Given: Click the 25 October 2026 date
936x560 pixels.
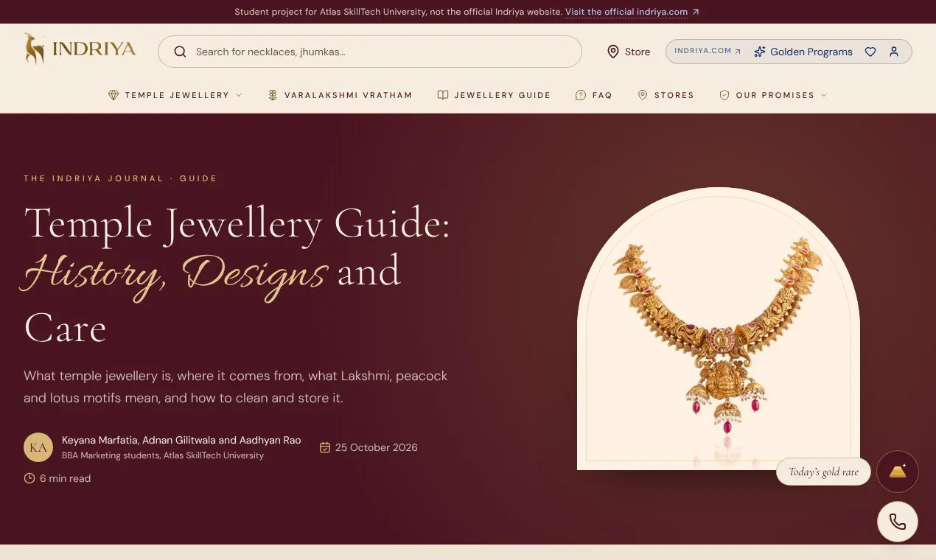Looking at the screenshot, I should coord(377,447).
